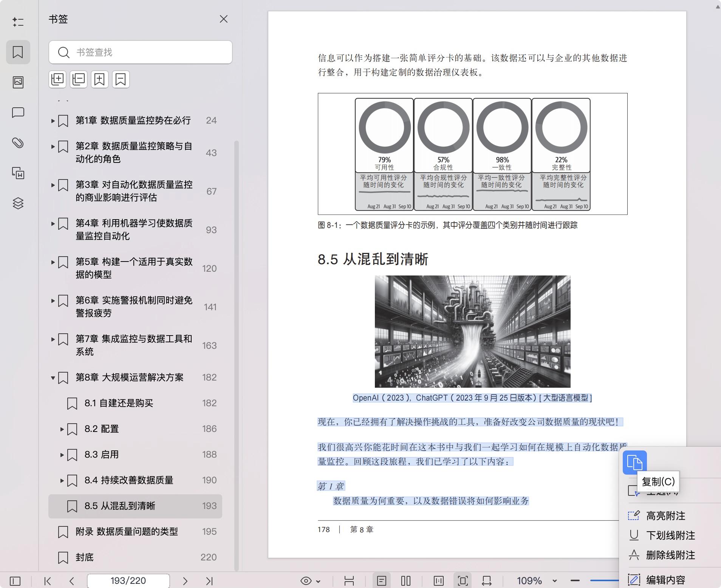Open the outline list icon in sidebar
721x588 pixels.
coord(18,22)
